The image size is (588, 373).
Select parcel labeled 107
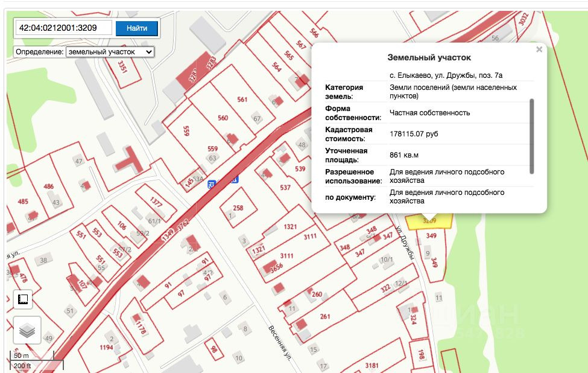tap(82, 284)
